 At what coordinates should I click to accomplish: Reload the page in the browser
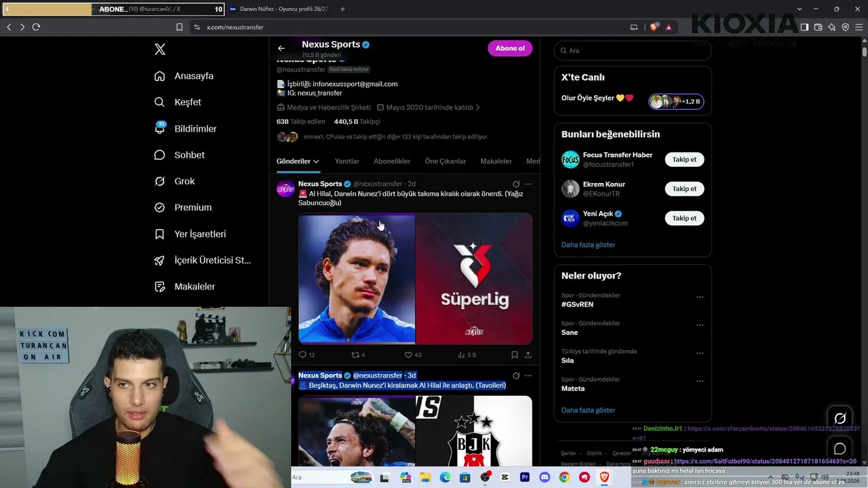(36, 27)
